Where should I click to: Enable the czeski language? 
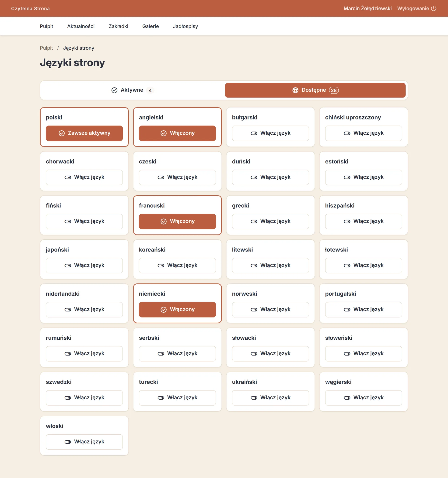(177, 177)
